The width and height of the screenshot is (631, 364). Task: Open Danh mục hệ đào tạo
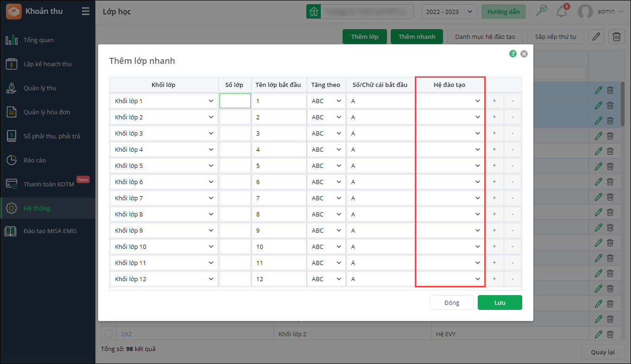(485, 37)
